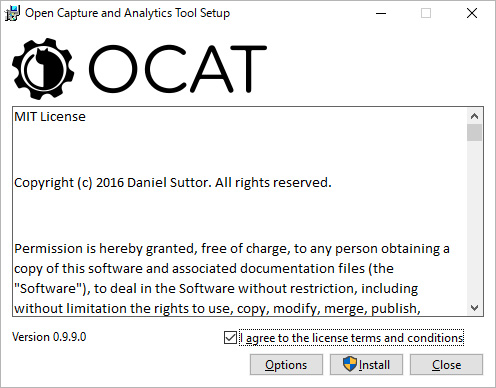Viewport: 496px width, 388px height.
Task: Click the large OCAT wordmark
Action: pos(178,69)
